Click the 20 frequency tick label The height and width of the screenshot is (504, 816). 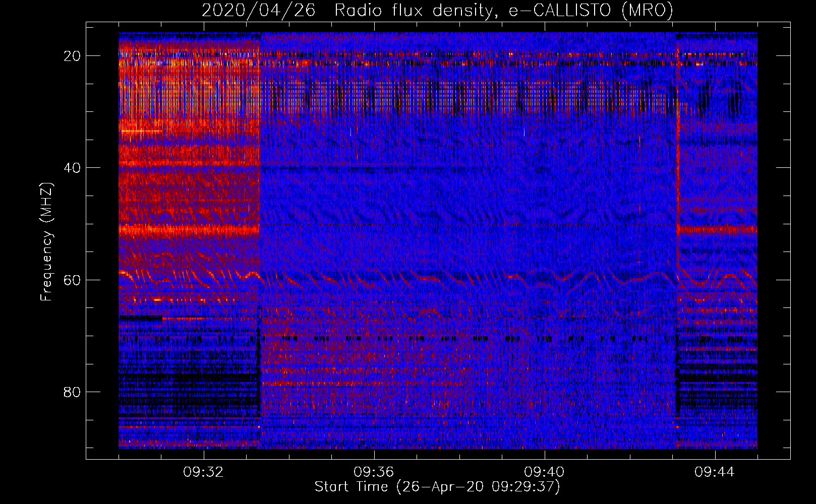72,56
